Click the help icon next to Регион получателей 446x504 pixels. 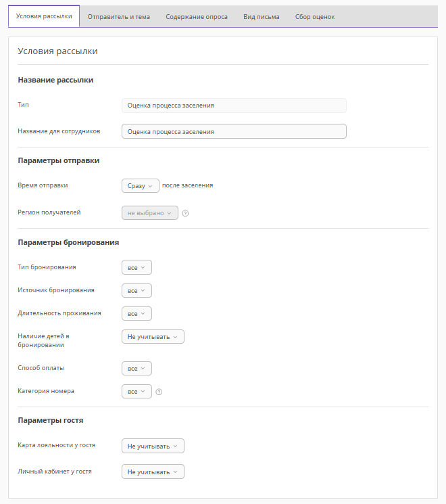(185, 213)
